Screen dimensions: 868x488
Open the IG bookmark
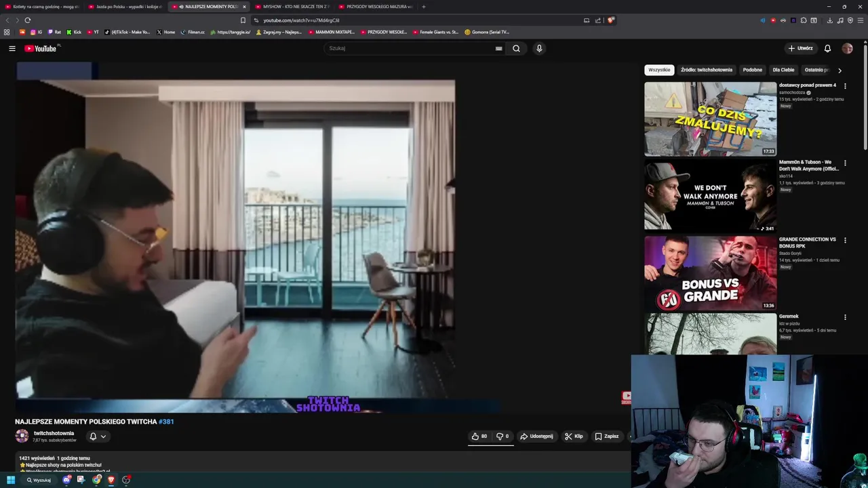click(36, 32)
